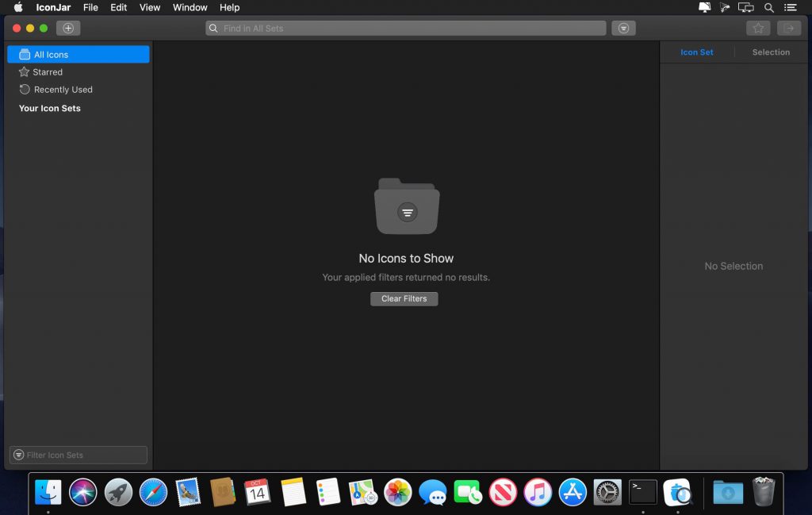The width and height of the screenshot is (812, 515).
Task: Toggle the star favorite button in the toolbar
Action: pos(757,28)
